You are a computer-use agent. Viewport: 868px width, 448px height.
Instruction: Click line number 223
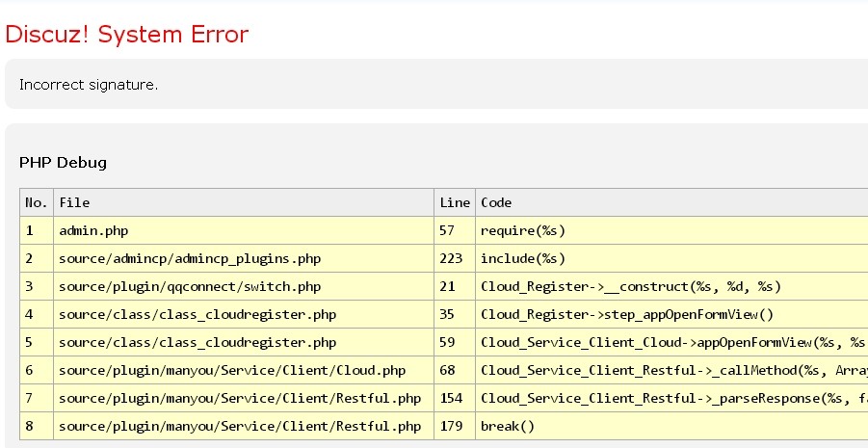455,258
